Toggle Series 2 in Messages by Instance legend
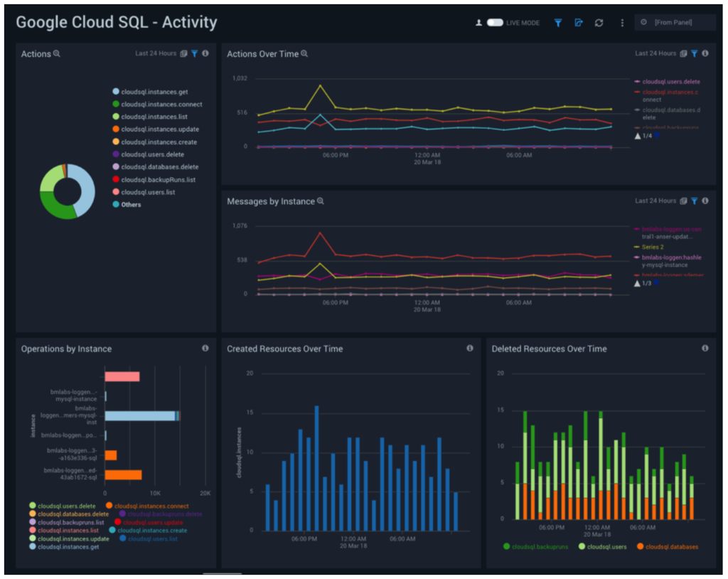The image size is (728, 579). (648, 248)
